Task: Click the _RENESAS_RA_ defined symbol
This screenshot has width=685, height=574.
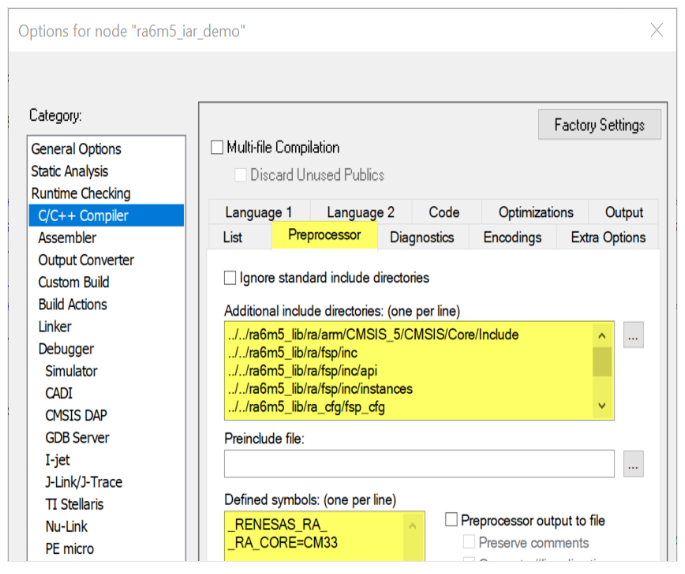Action: [277, 525]
